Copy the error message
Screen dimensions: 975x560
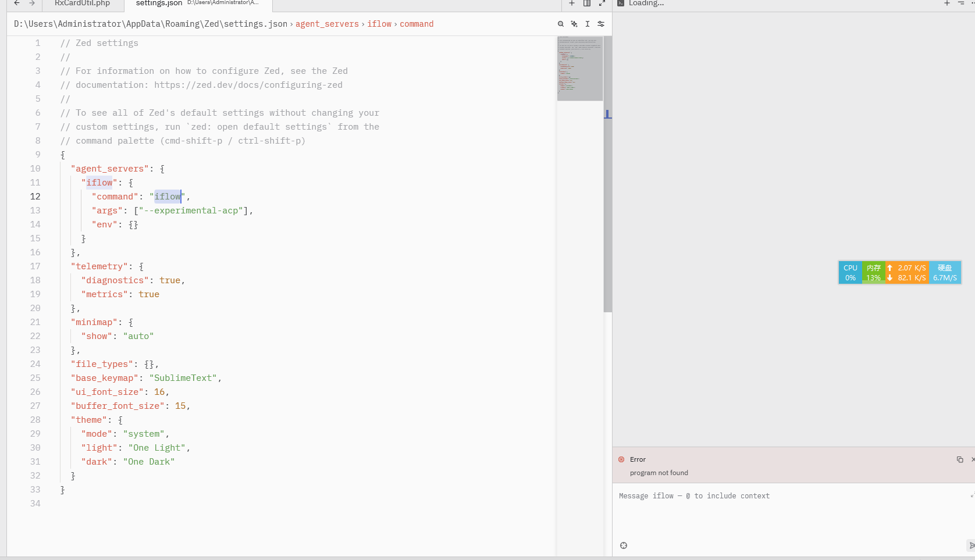[960, 459]
